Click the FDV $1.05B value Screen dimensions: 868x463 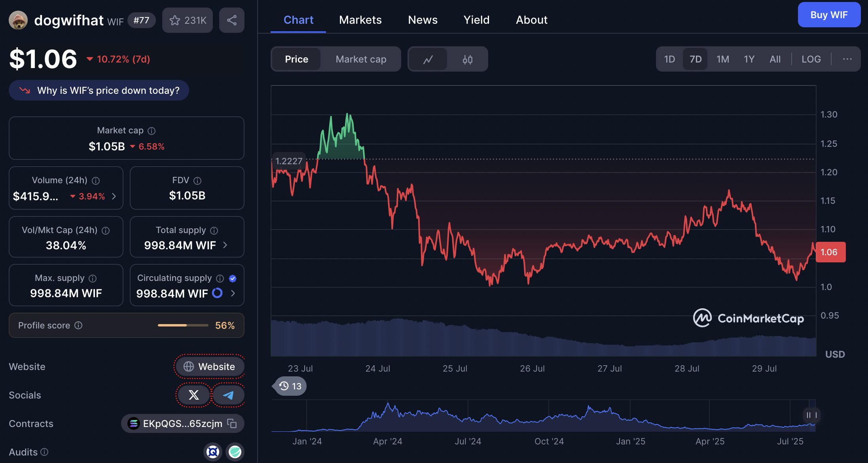[x=187, y=195]
